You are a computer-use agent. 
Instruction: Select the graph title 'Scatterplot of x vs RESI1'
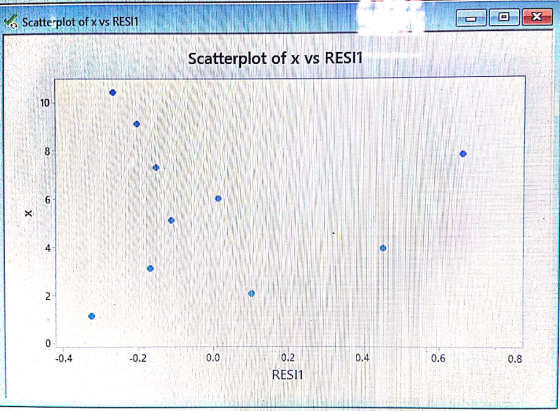coord(275,58)
